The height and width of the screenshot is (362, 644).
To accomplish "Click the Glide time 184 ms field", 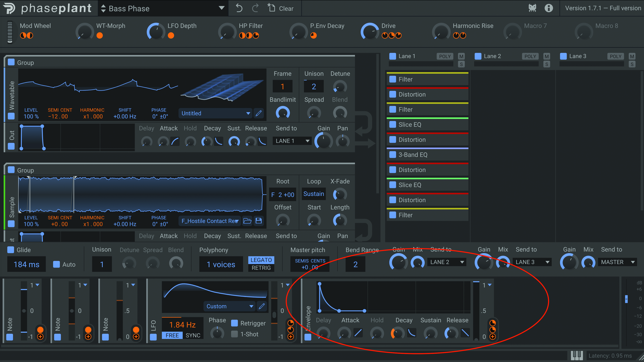I will [27, 264].
